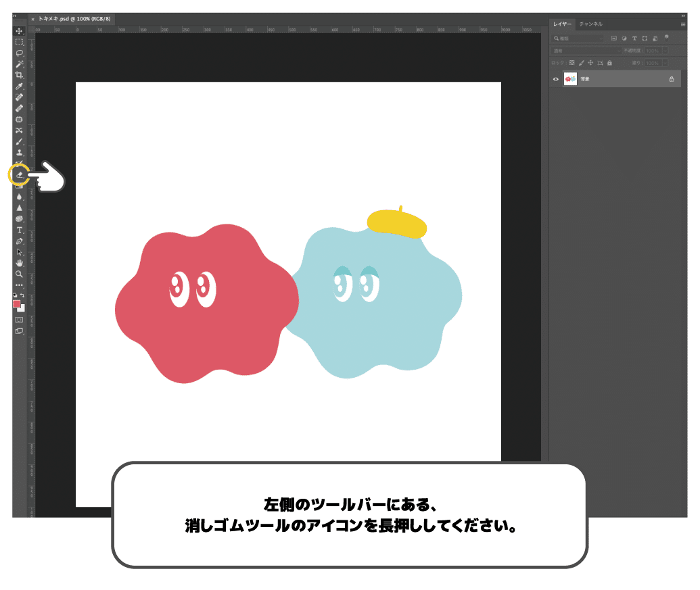
Task: Open the fill slider dropdown arrow
Action: click(x=666, y=63)
